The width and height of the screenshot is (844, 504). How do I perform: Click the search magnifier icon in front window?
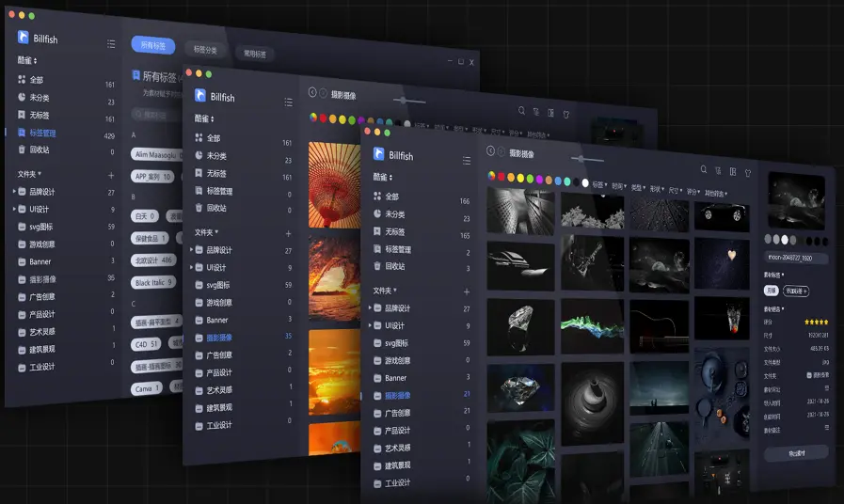click(x=703, y=168)
